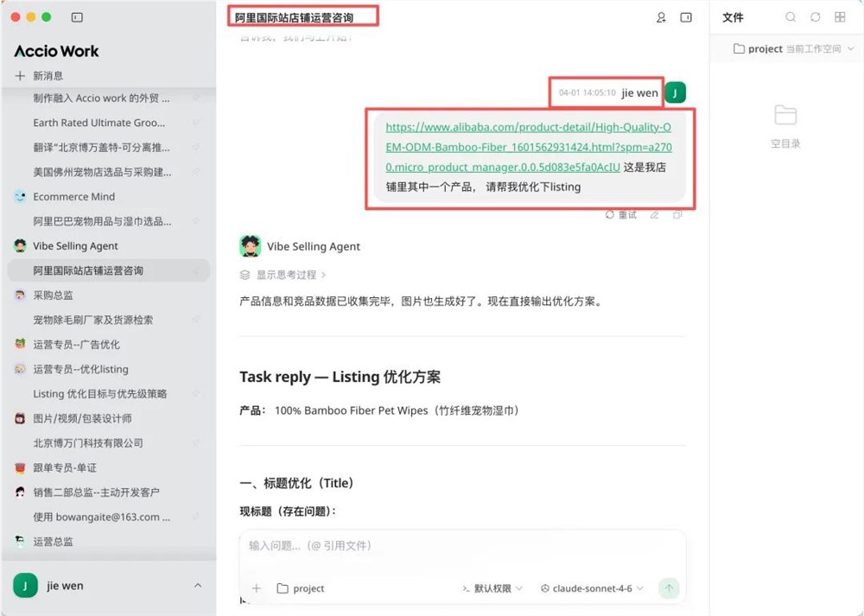Viewport: 864px width, 616px height.
Task: Open the claude-sonnet-4-6 model dropdown
Action: pos(591,588)
